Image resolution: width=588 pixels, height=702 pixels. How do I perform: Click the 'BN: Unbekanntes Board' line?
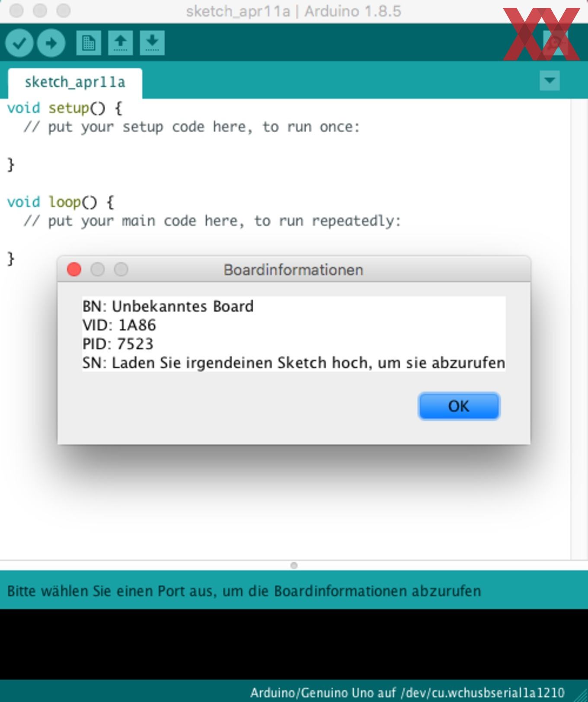coord(168,306)
